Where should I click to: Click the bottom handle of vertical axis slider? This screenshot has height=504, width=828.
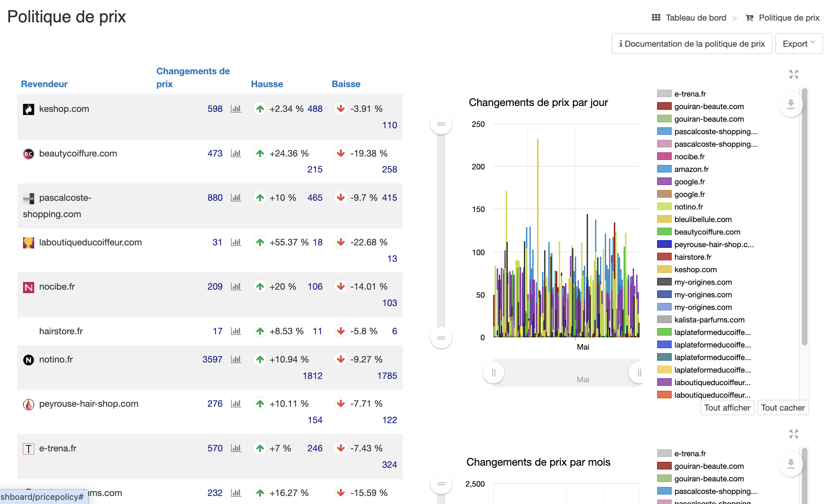coord(441,338)
